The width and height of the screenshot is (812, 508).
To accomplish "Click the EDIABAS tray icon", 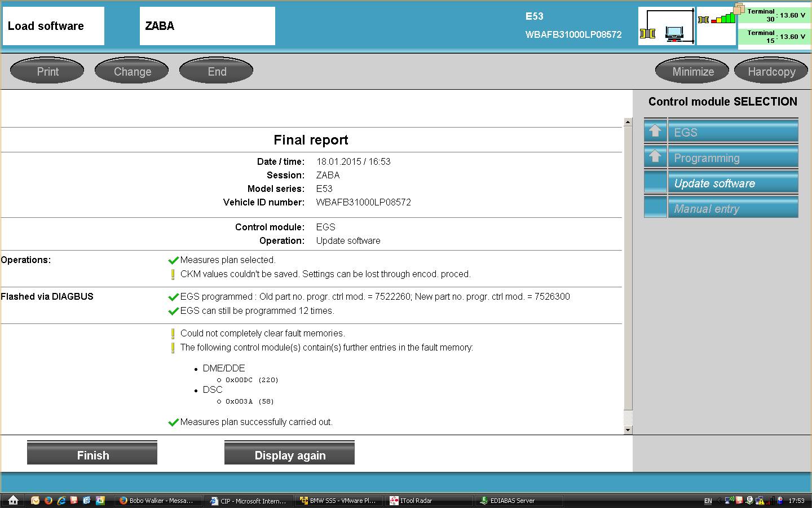I will [749, 500].
